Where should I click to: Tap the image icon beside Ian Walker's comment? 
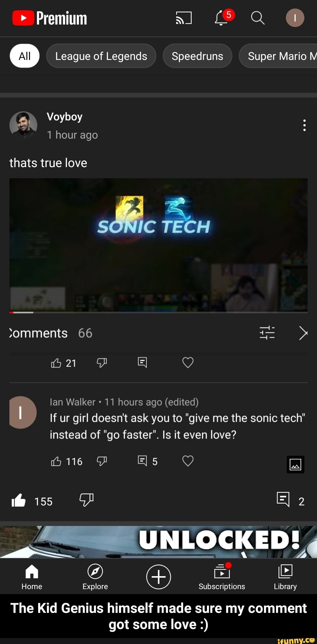(x=295, y=465)
